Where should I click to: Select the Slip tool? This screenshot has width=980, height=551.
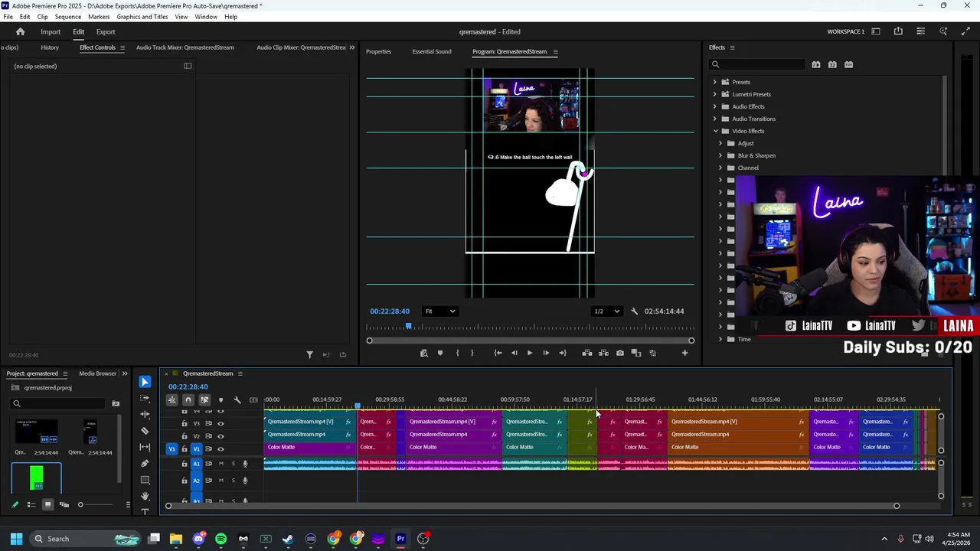pos(145,447)
